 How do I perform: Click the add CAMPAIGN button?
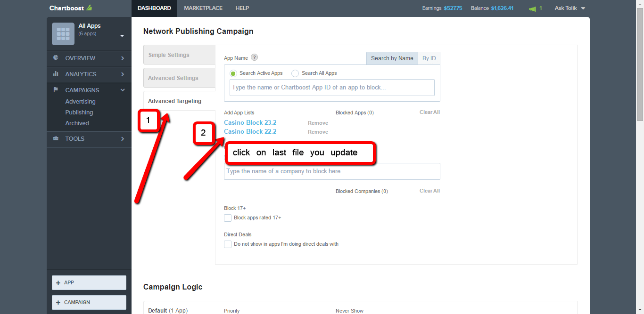pyautogui.click(x=89, y=303)
